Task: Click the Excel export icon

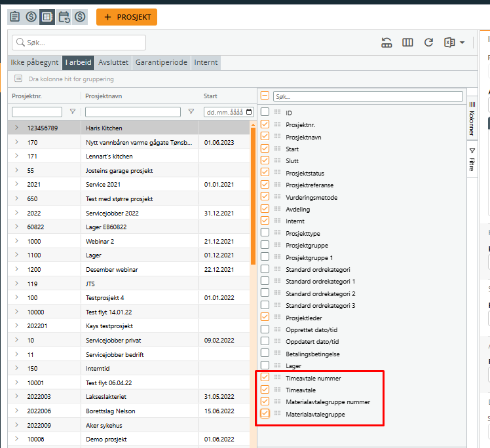Action: click(x=449, y=43)
